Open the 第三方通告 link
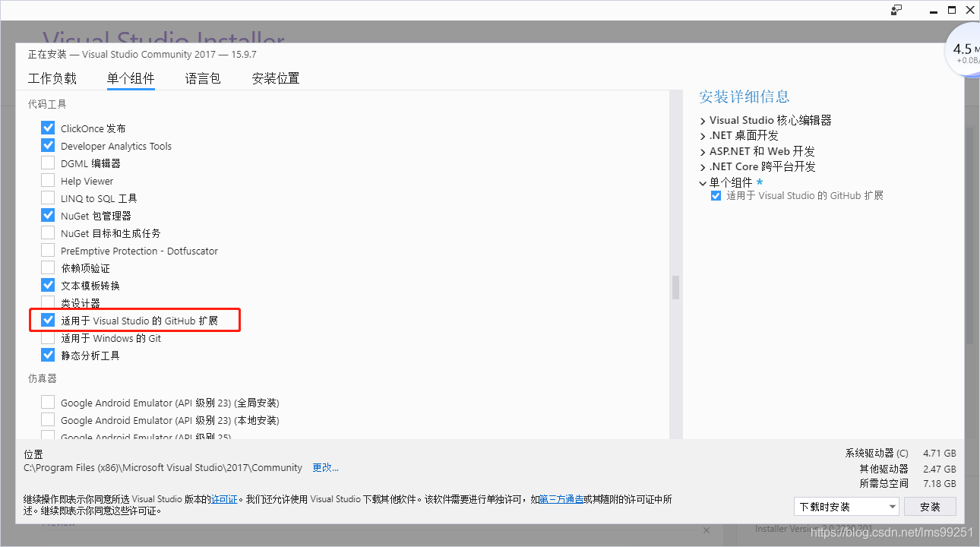 pos(561,499)
